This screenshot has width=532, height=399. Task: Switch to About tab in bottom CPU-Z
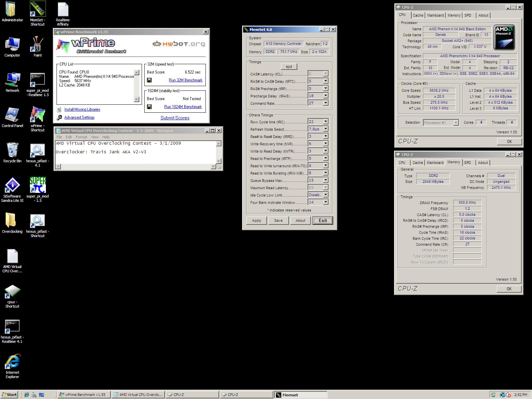point(483,163)
